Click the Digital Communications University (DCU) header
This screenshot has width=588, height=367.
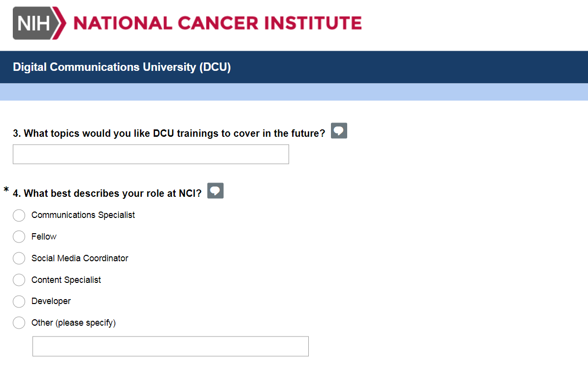click(122, 67)
